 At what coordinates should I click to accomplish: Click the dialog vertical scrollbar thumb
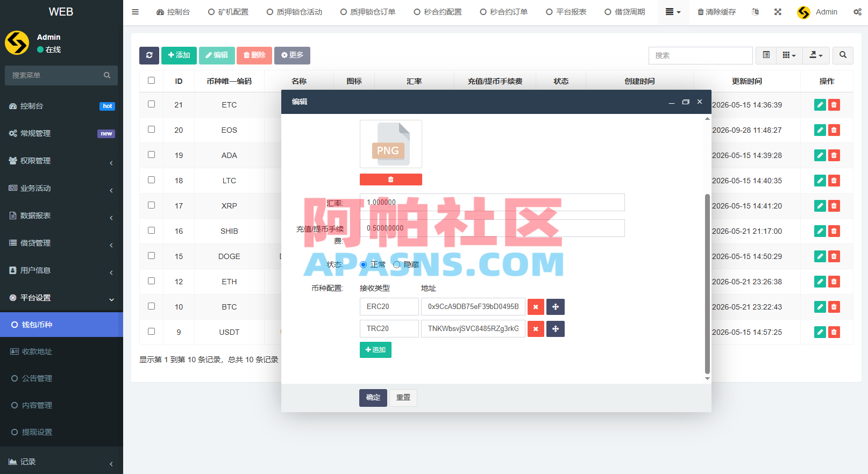click(707, 284)
